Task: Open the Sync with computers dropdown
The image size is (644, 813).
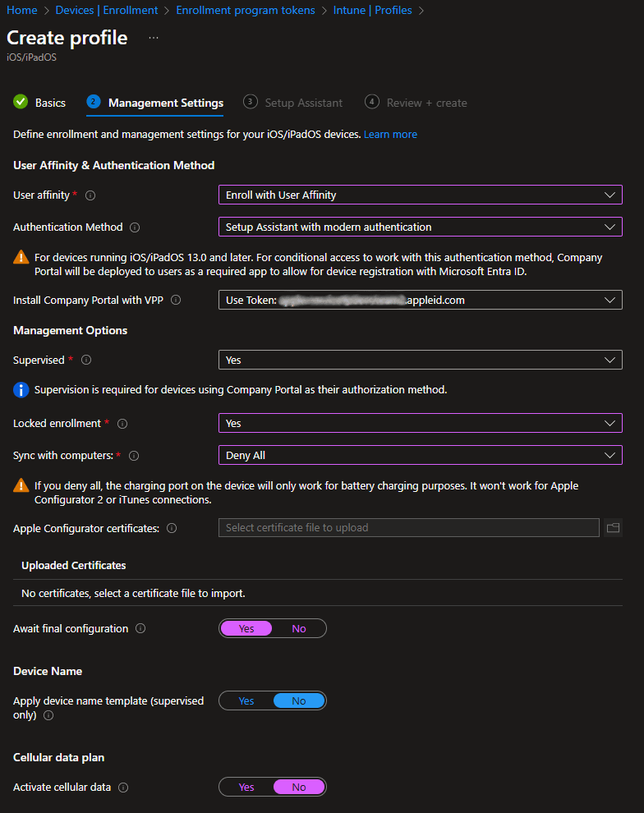Action: click(420, 455)
